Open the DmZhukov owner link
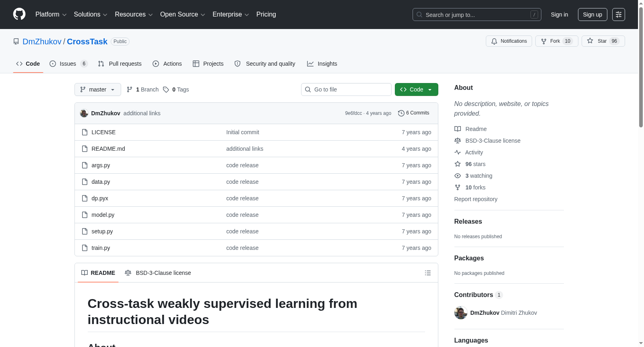 click(x=42, y=42)
